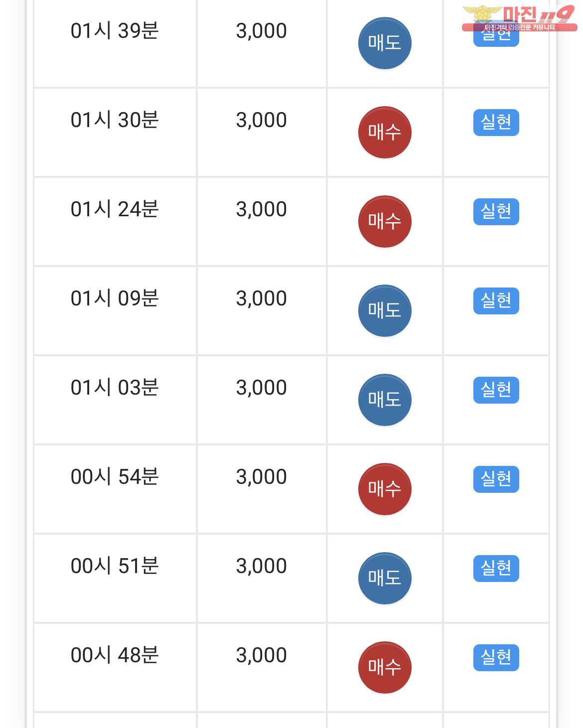This screenshot has height=728, width=583.
Task: Click the 실현 button for 01시 03분
Action: (496, 390)
